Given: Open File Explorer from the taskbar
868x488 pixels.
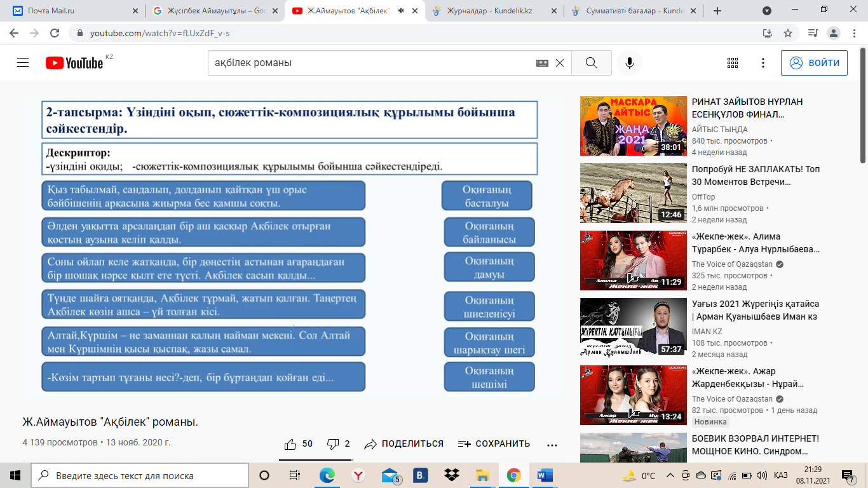Looking at the screenshot, I should 483,475.
